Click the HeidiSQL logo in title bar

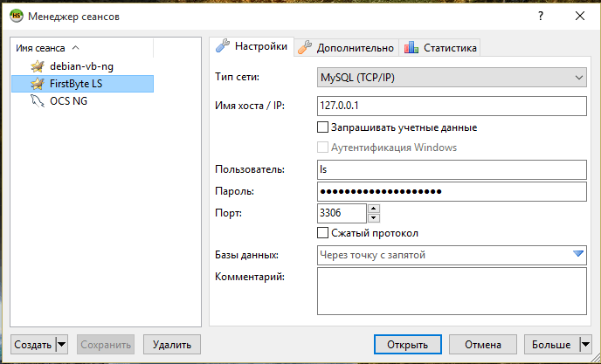(x=16, y=16)
